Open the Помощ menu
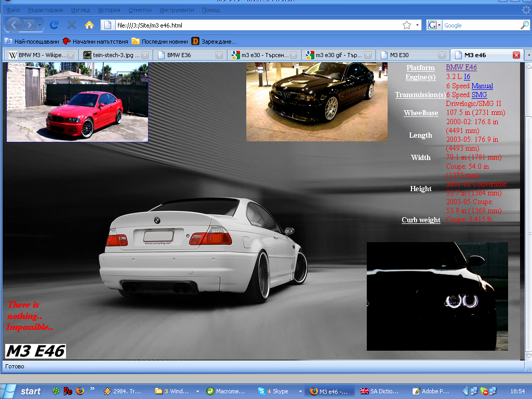Viewport: 532px width, 399px height. point(211,10)
